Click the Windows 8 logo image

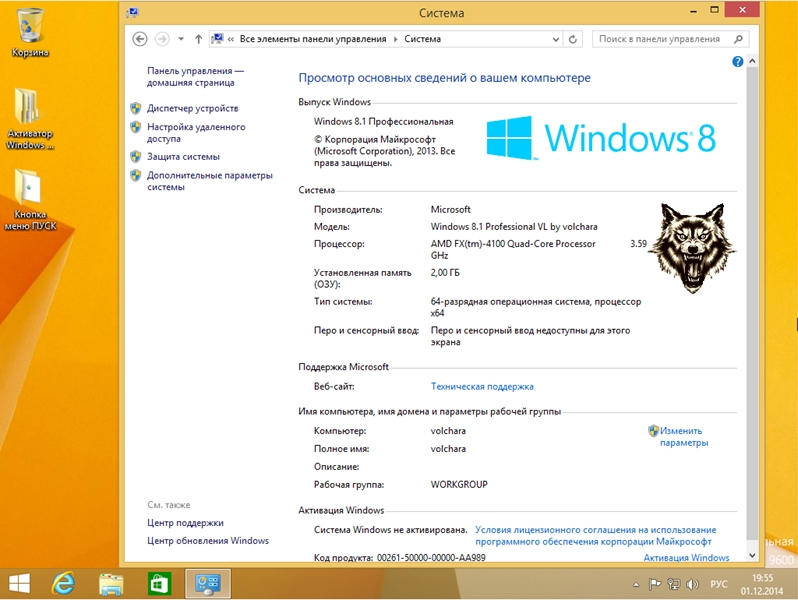click(601, 137)
